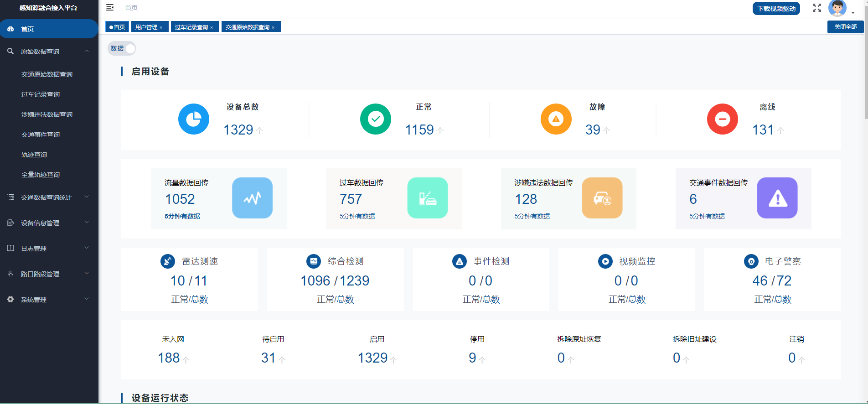
Task: Collapse the sidebar with the hamburger icon
Action: click(110, 7)
